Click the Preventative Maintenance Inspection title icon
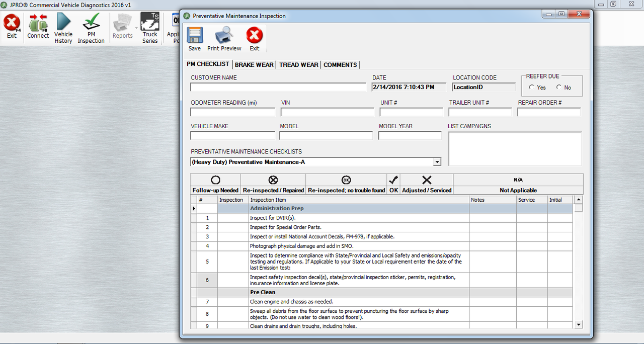The width and height of the screenshot is (644, 344). 187,16
